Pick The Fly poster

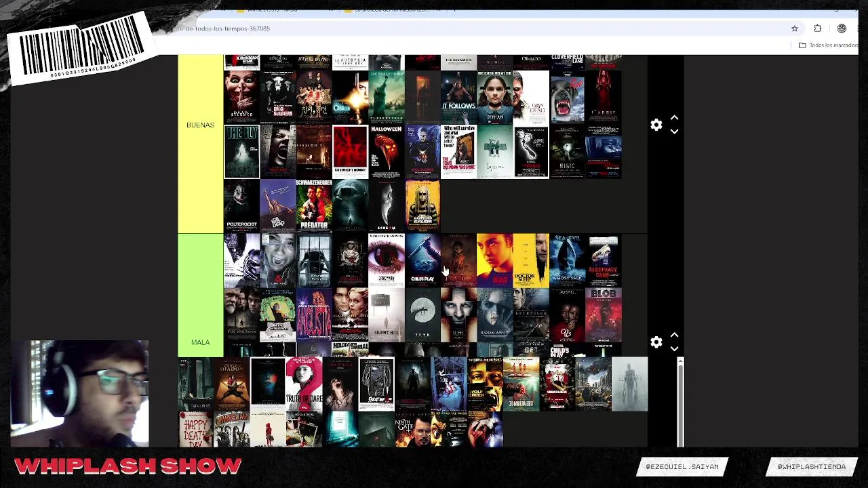[x=241, y=152]
